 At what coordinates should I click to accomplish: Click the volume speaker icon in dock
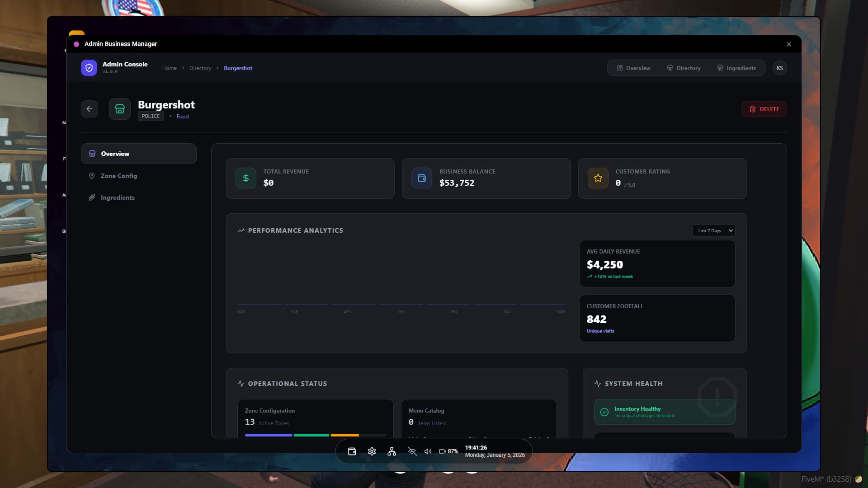(x=428, y=451)
